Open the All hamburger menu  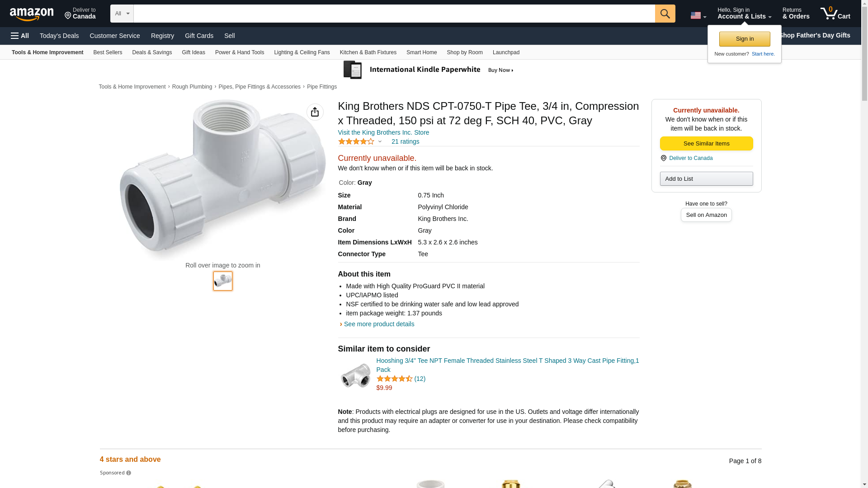tap(20, 36)
